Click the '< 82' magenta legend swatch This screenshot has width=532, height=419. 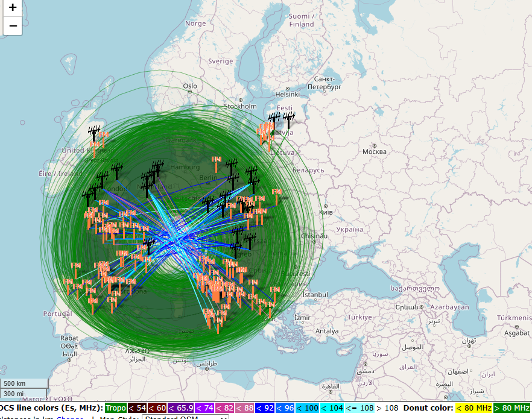[x=224, y=408]
